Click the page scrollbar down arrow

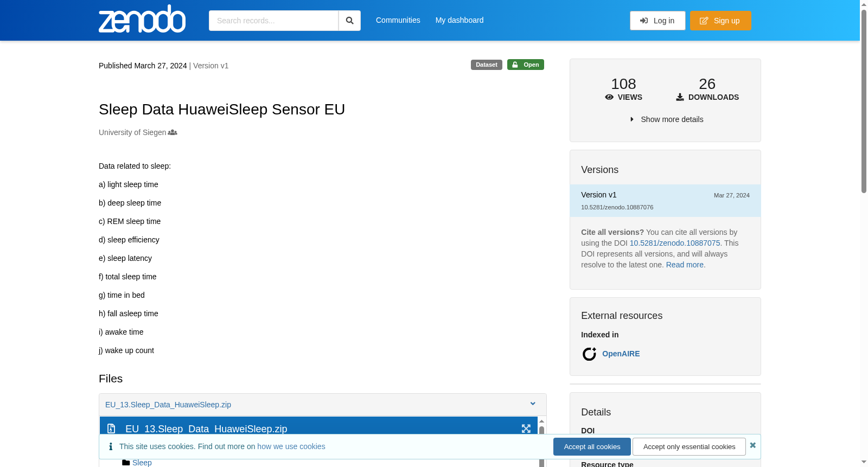pos(864,463)
